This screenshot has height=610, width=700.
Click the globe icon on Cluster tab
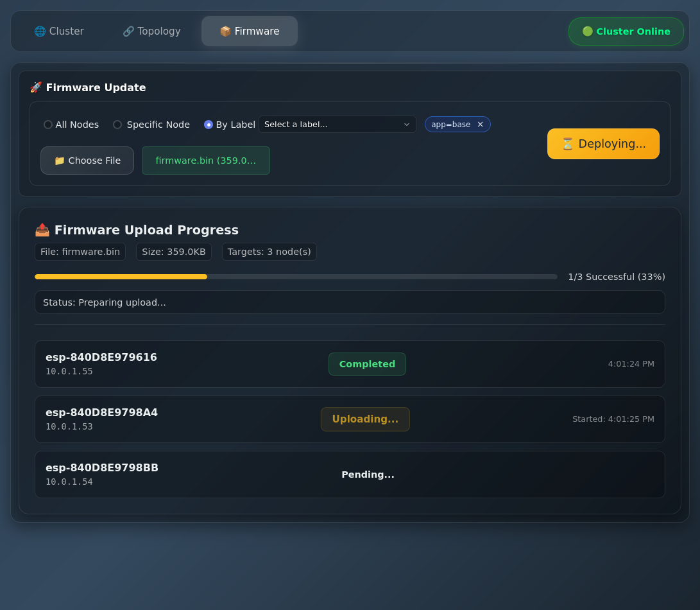tap(40, 31)
